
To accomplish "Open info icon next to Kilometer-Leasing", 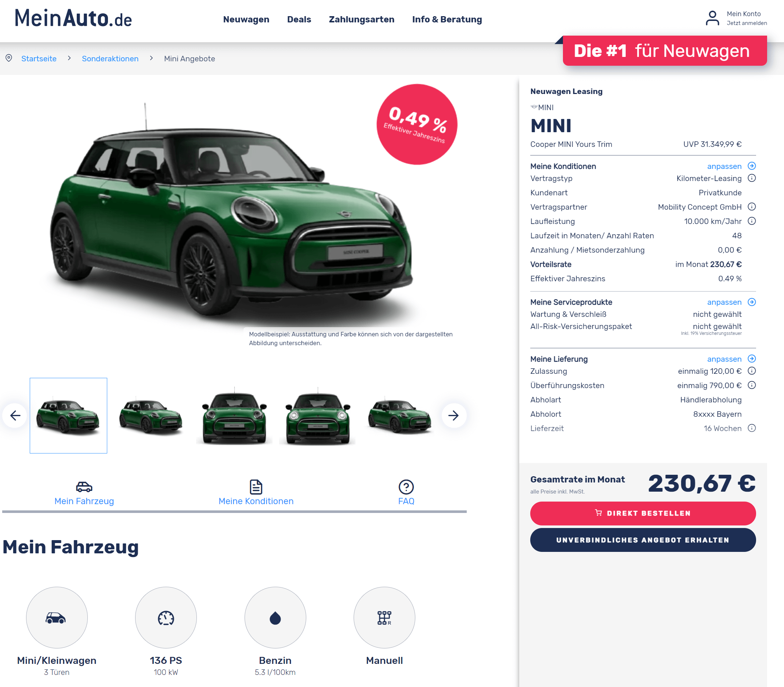I will [751, 178].
